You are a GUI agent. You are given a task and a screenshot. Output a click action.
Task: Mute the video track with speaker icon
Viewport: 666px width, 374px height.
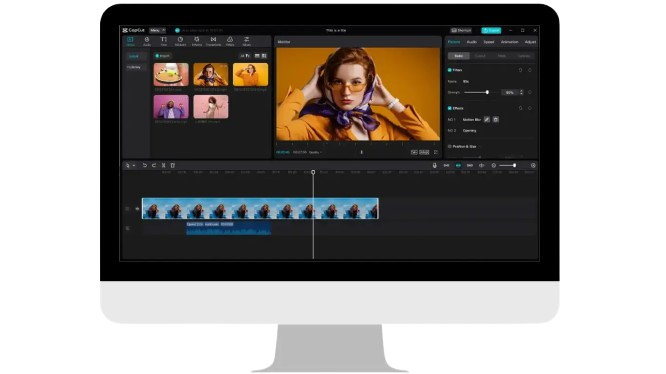tap(137, 208)
